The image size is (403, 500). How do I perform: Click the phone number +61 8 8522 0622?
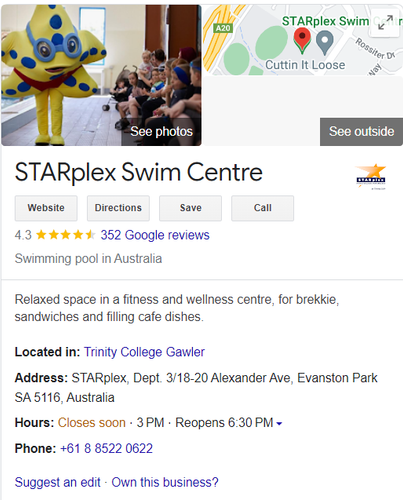[x=106, y=448]
